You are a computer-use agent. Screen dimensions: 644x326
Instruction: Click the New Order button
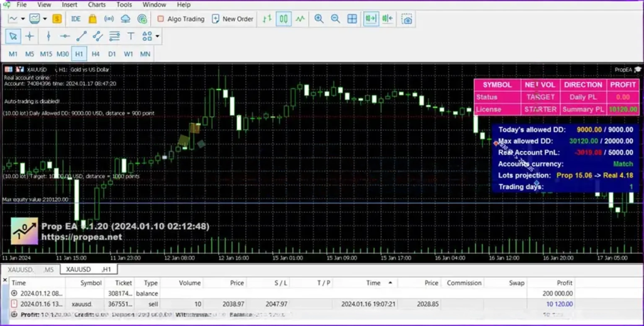click(233, 19)
